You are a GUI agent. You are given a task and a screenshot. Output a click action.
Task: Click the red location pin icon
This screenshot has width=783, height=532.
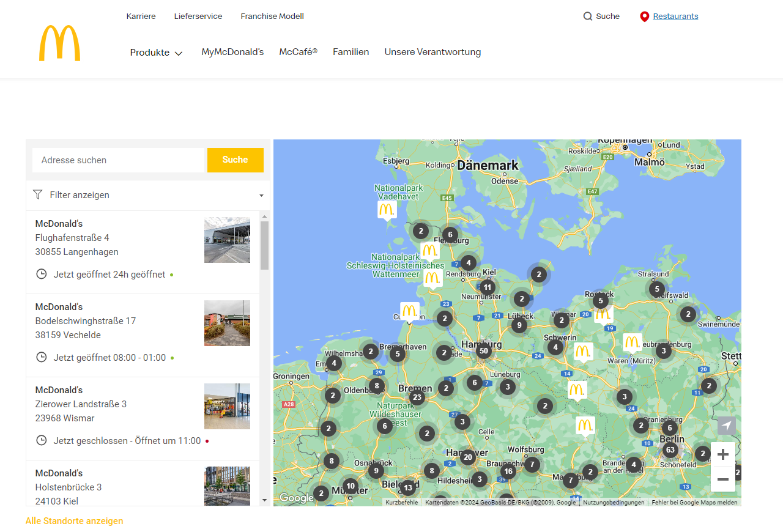tap(644, 17)
